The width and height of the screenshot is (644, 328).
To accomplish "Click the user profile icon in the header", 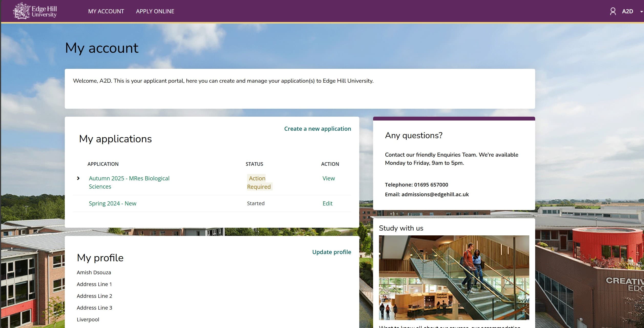I will [613, 11].
